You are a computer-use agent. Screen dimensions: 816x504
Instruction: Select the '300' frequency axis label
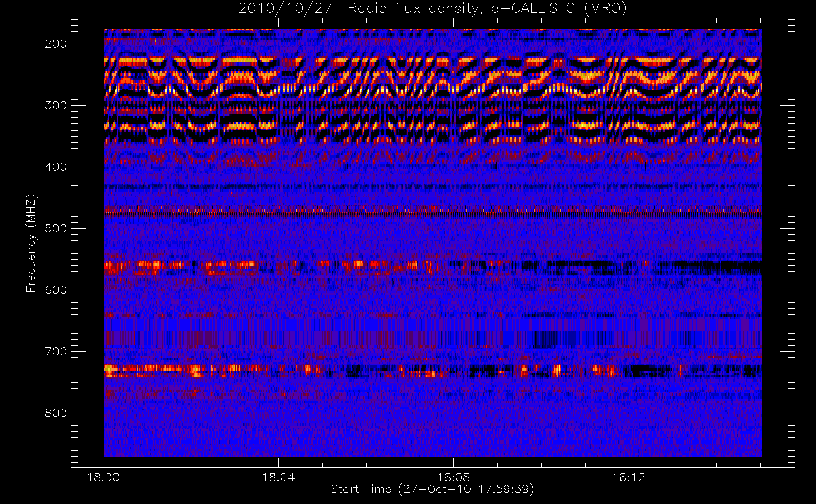(55, 106)
